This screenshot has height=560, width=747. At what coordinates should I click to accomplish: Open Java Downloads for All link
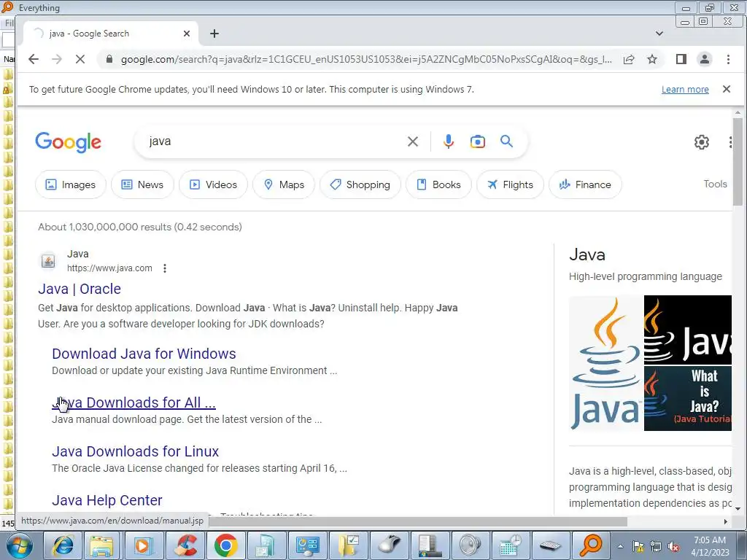point(134,402)
